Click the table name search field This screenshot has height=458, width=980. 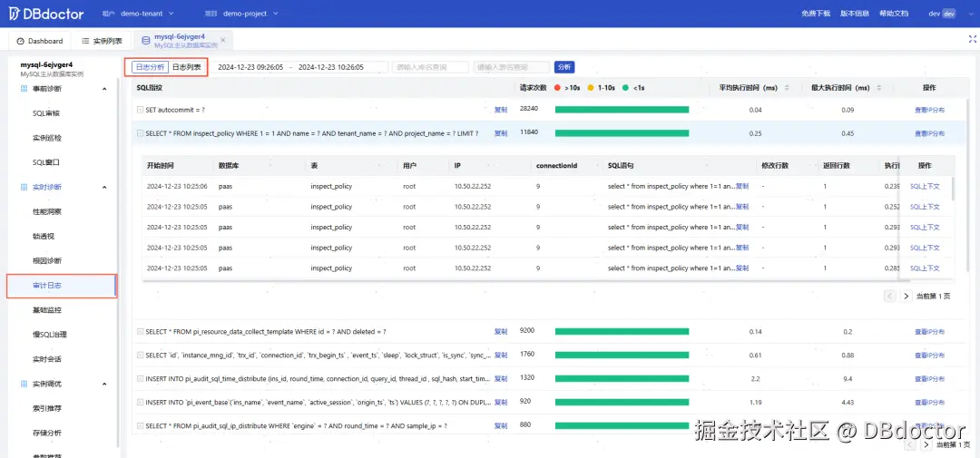(512, 67)
